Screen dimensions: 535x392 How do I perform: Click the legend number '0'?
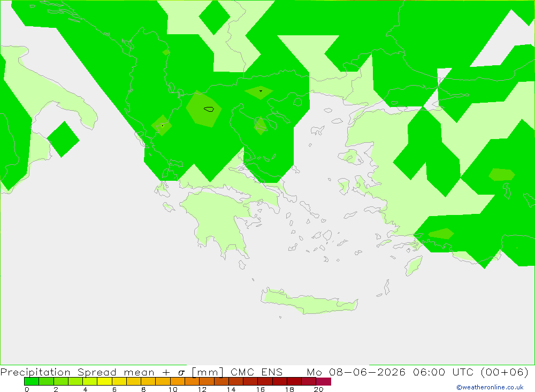27,389
